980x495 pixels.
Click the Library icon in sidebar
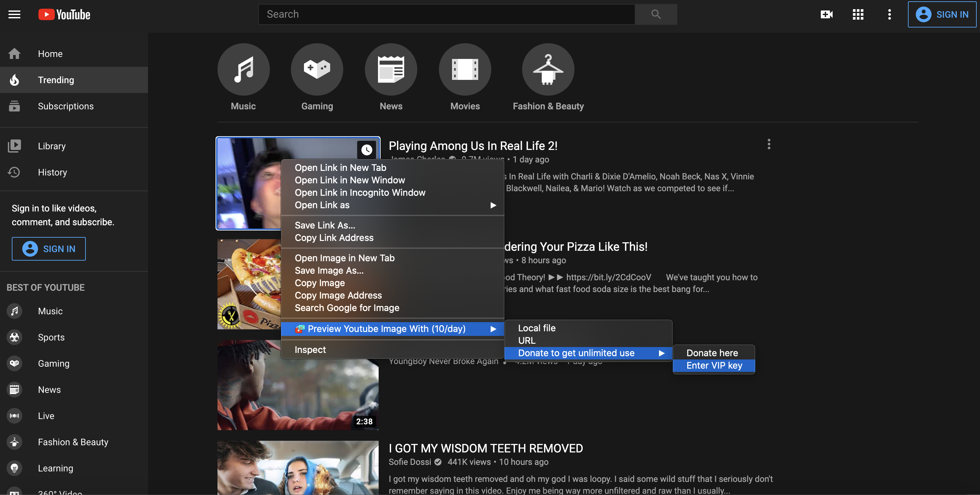click(x=14, y=146)
